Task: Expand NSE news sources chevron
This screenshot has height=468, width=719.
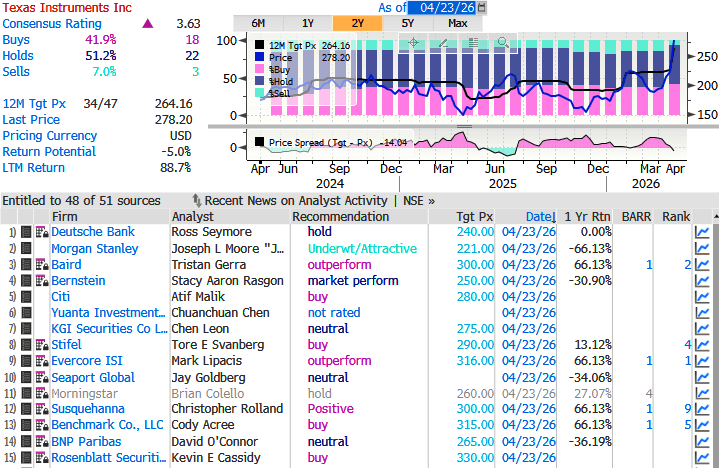Action: pos(432,201)
